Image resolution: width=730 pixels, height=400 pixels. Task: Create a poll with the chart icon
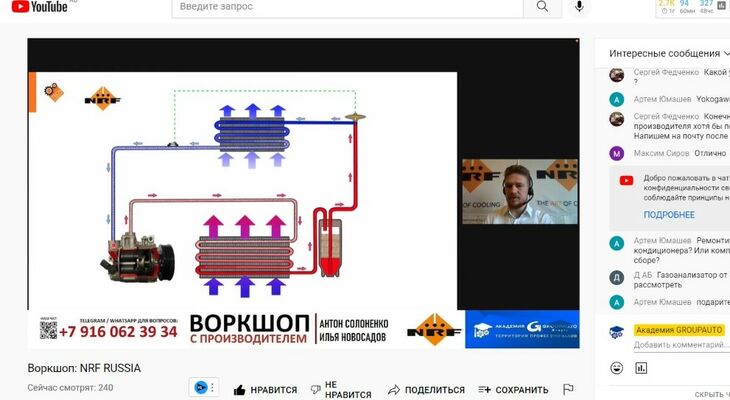pyautogui.click(x=641, y=368)
